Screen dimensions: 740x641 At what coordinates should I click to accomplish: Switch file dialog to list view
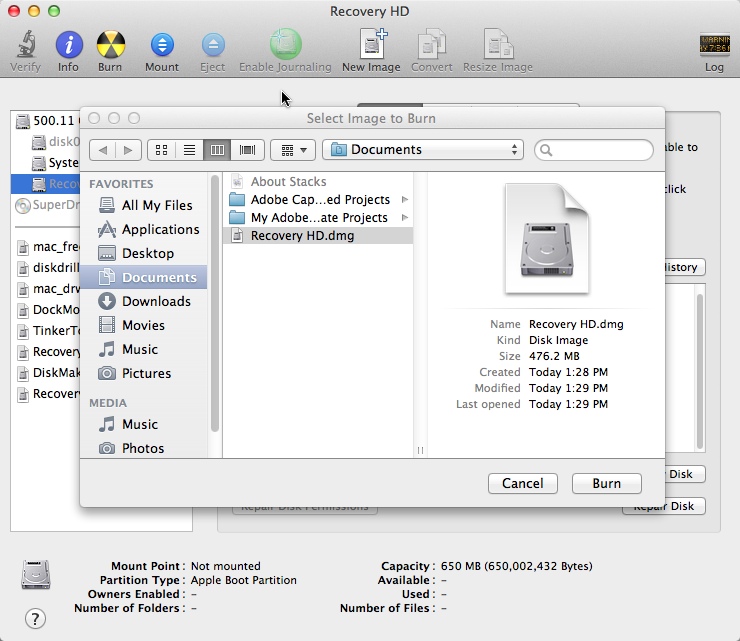click(189, 150)
